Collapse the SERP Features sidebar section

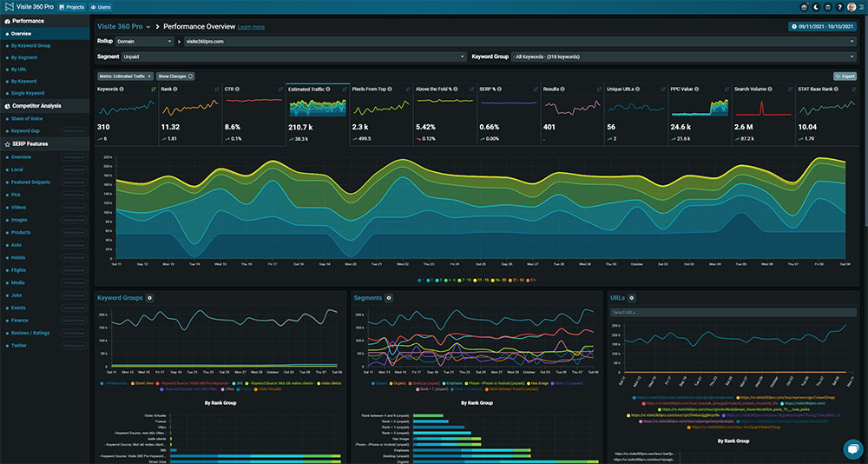(45, 143)
